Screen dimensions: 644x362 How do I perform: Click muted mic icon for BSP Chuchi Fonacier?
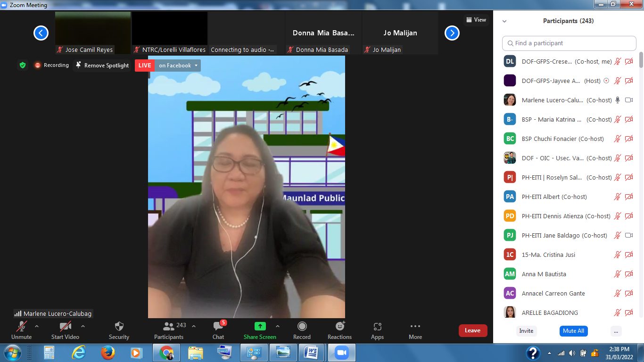click(x=618, y=139)
